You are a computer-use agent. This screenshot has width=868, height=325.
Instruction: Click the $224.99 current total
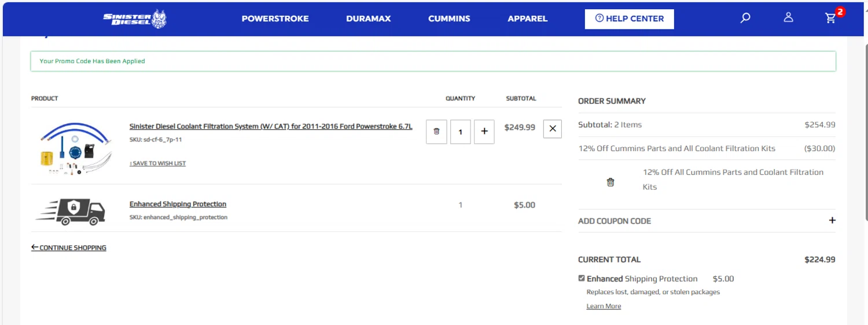(x=819, y=260)
